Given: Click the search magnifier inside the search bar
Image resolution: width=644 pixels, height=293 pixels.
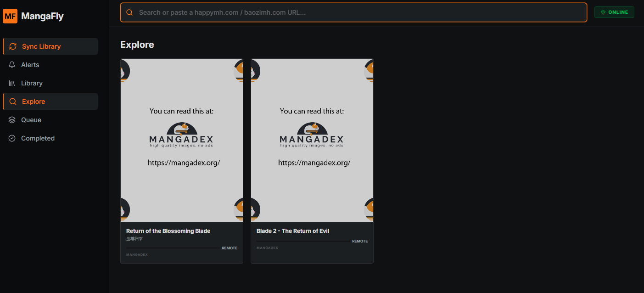Looking at the screenshot, I should (129, 12).
